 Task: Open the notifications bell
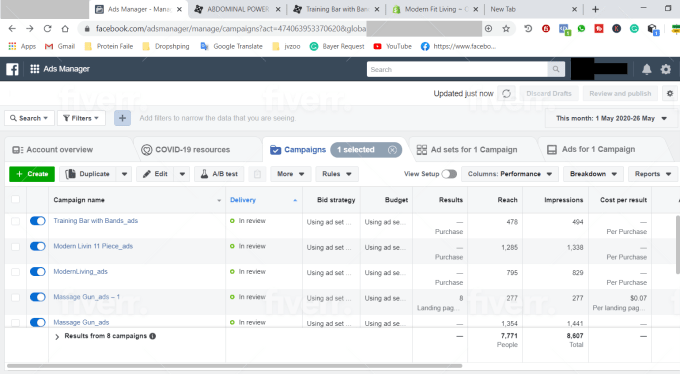[x=647, y=69]
